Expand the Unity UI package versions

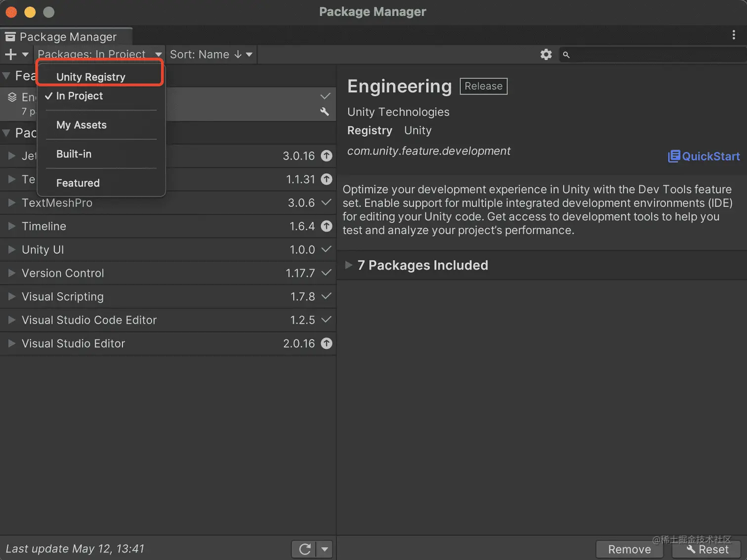point(12,249)
